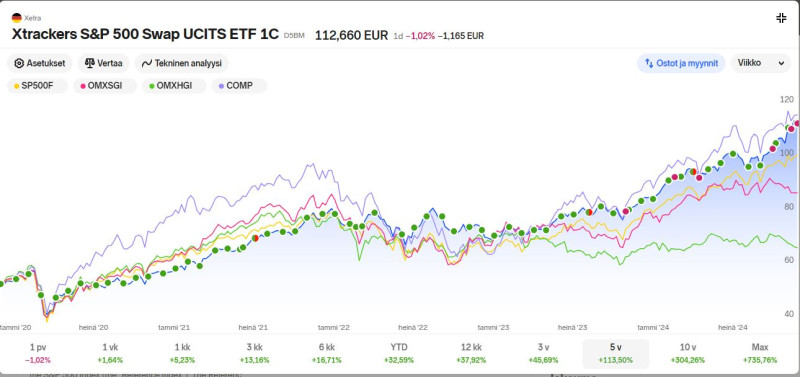Click the −1,165 EUR change amount

[x=461, y=36]
